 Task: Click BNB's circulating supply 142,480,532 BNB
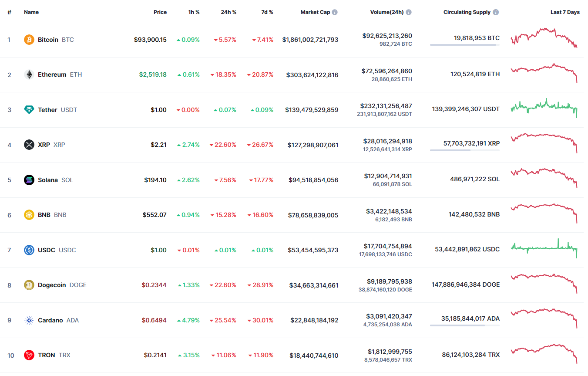click(474, 214)
